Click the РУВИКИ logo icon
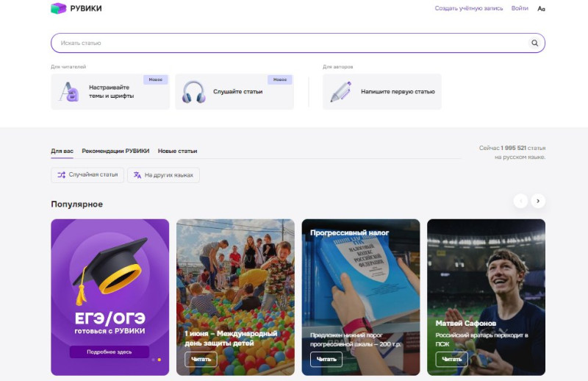The width and height of the screenshot is (588, 381). tap(58, 9)
